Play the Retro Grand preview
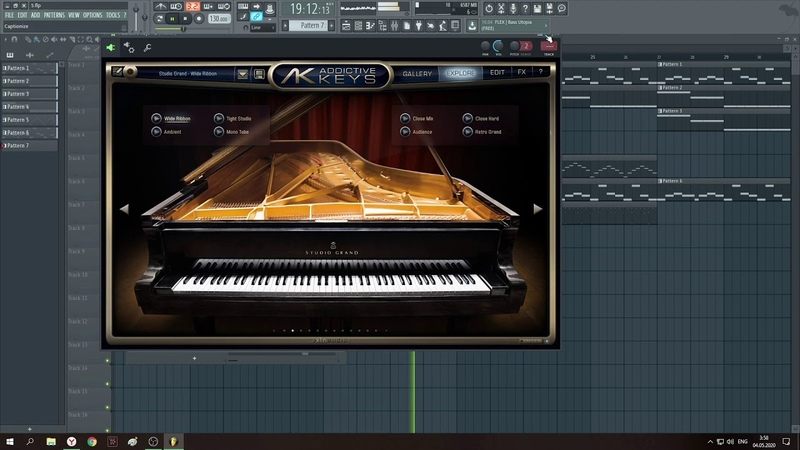The width and height of the screenshot is (800, 450). pyautogui.click(x=467, y=131)
